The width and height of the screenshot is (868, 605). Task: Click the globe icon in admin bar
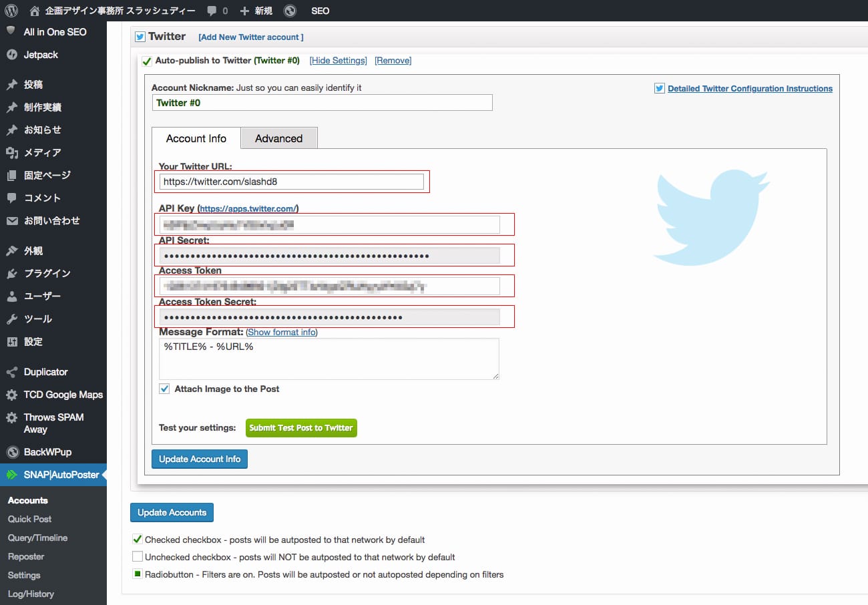point(290,11)
